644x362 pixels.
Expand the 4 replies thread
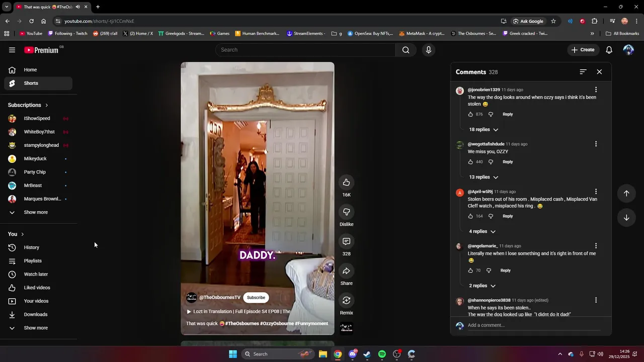(x=482, y=232)
